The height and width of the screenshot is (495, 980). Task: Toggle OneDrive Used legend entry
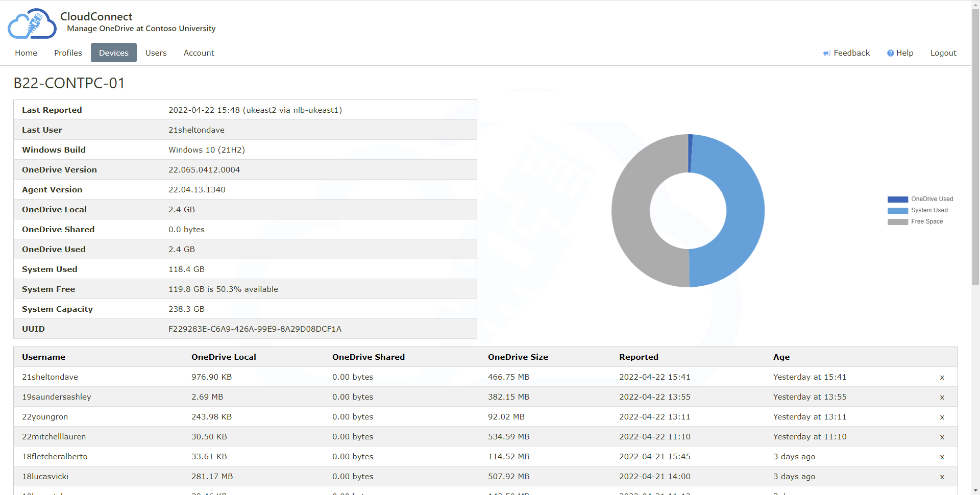[920, 199]
